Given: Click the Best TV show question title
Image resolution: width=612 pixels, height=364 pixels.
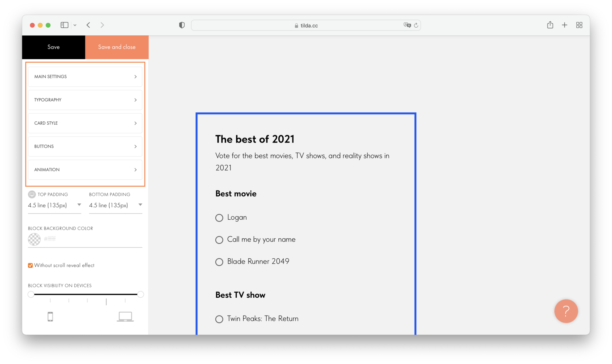Looking at the screenshot, I should [x=240, y=295].
